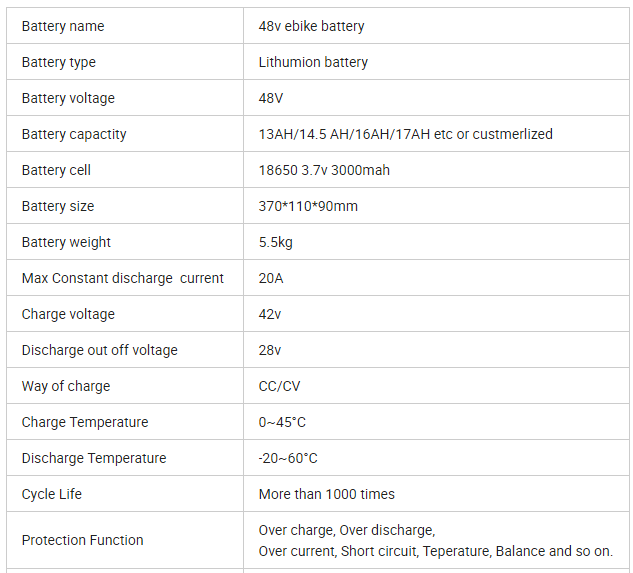Click the 13AH/14.5 AH/16AH/17AH capacity text
The height and width of the screenshot is (573, 633).
pyautogui.click(x=344, y=134)
